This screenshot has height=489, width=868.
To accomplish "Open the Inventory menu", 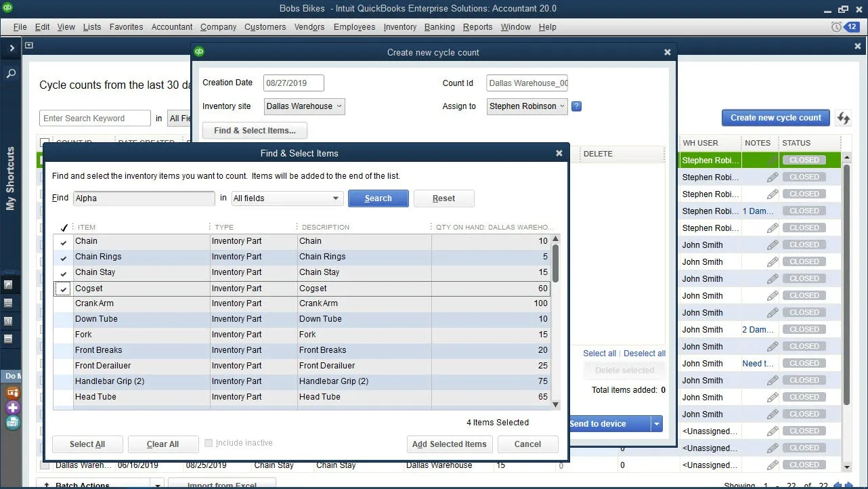I will [x=399, y=27].
